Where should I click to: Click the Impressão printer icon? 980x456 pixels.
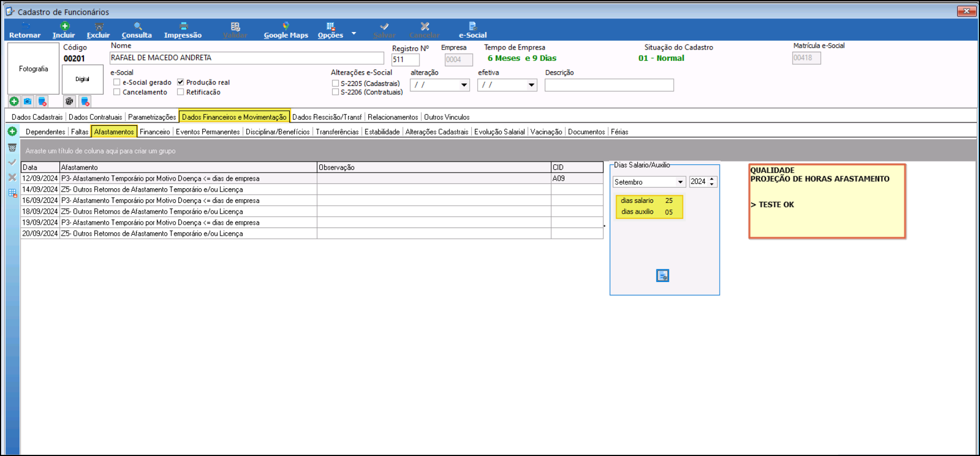184,26
